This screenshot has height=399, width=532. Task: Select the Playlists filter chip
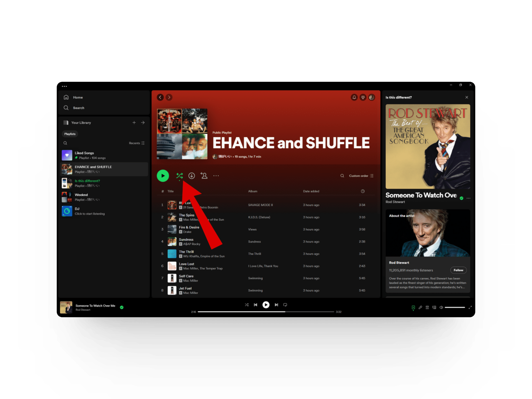click(70, 134)
